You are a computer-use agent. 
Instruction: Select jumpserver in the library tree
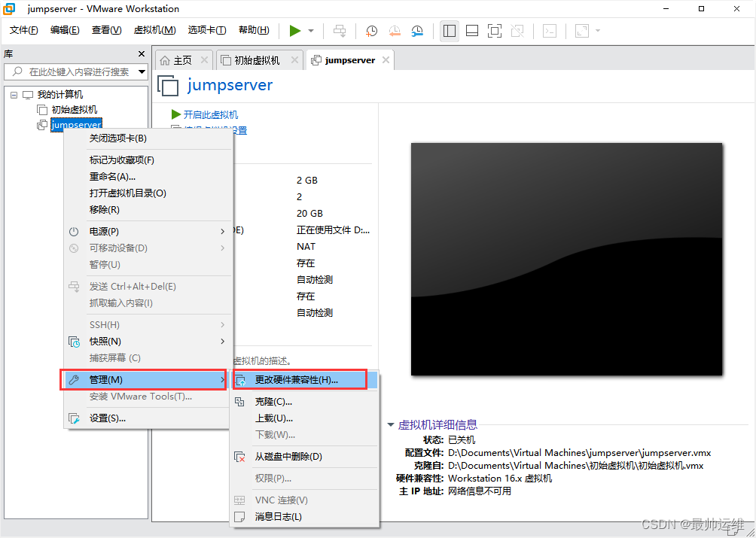tap(76, 125)
